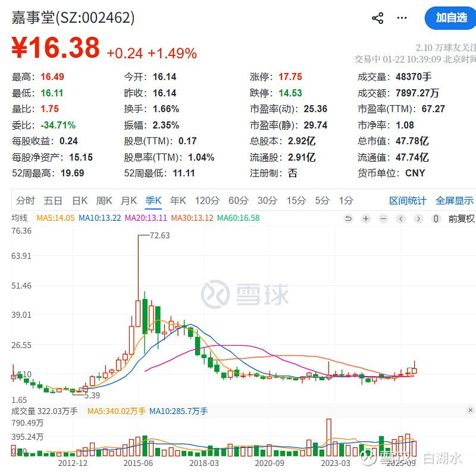Zoom in chart with plus icon

pos(366,218)
